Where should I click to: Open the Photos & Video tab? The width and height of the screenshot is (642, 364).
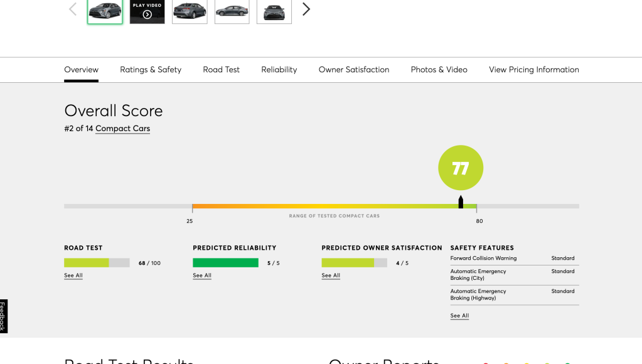tap(439, 70)
